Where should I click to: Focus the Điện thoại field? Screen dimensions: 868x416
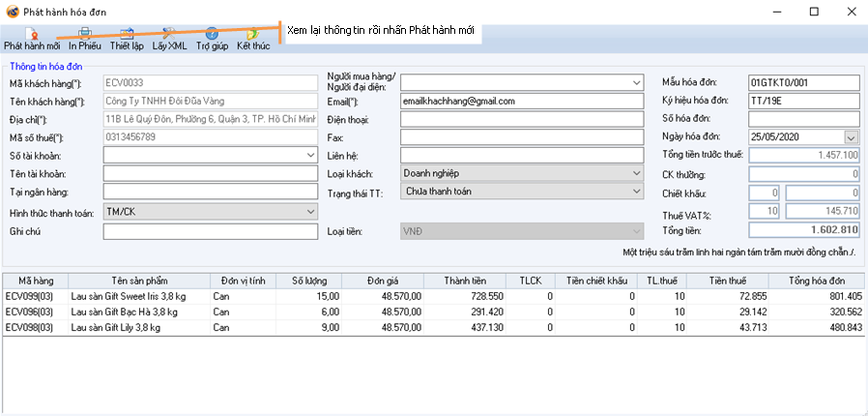click(x=521, y=119)
